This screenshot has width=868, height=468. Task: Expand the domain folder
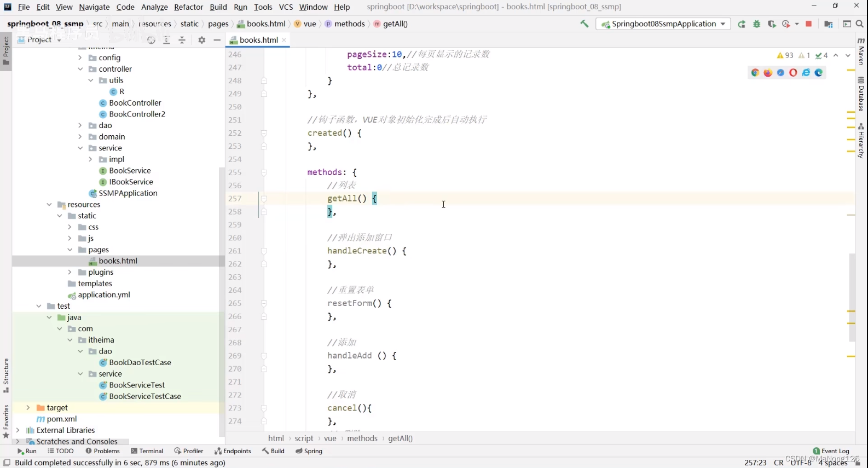80,137
